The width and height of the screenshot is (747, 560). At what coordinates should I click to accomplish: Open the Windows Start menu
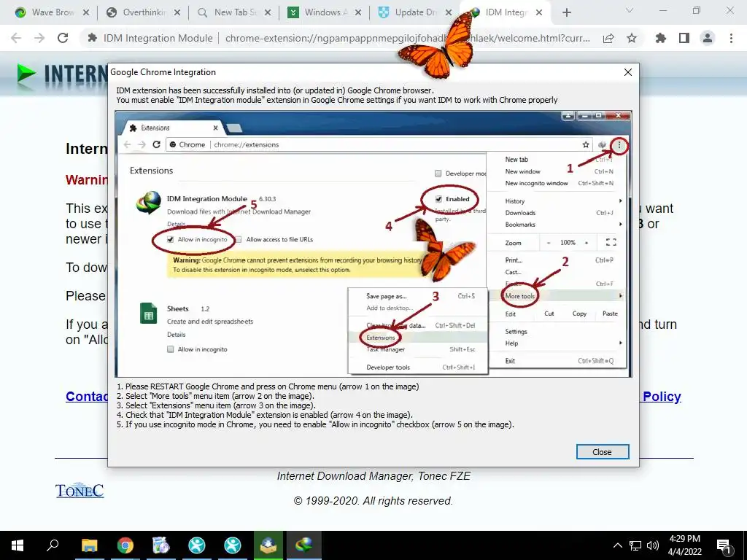[x=18, y=545]
